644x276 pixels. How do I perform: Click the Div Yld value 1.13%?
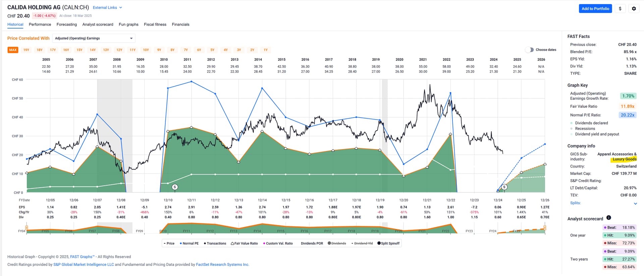(x=631, y=66)
